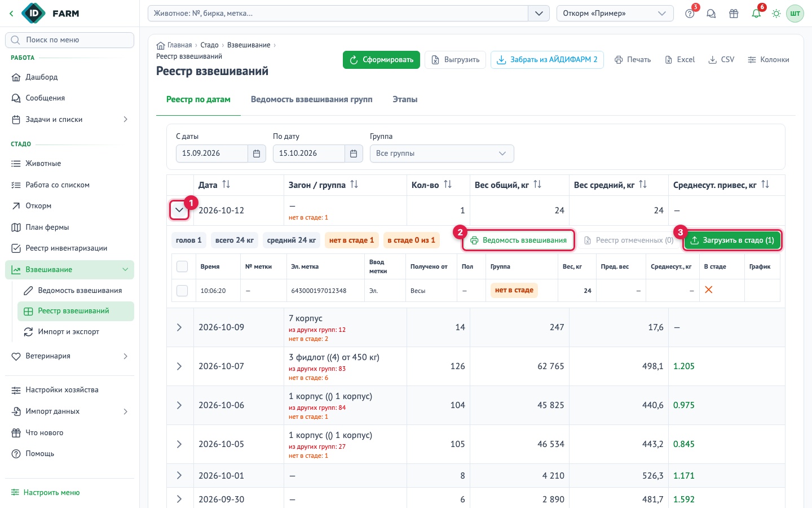812x508 pixels.
Task: Follow Главная breadcrumb link
Action: tap(174, 45)
